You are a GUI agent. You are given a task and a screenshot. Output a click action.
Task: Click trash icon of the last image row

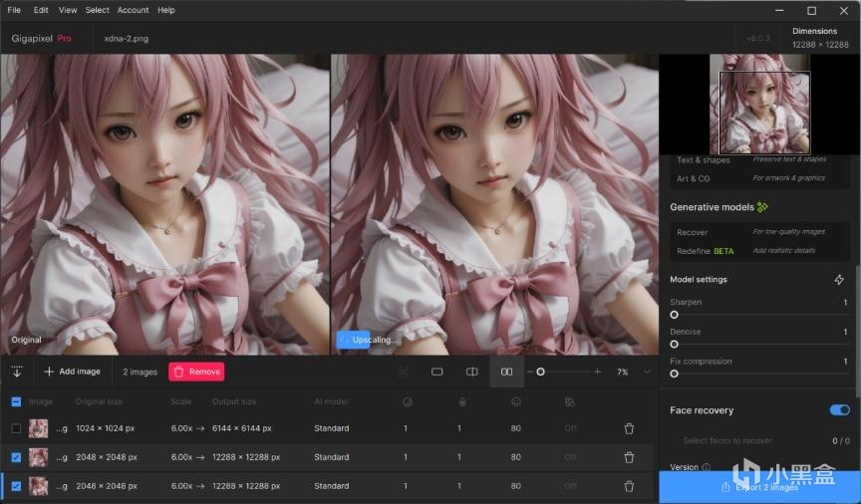click(x=629, y=486)
